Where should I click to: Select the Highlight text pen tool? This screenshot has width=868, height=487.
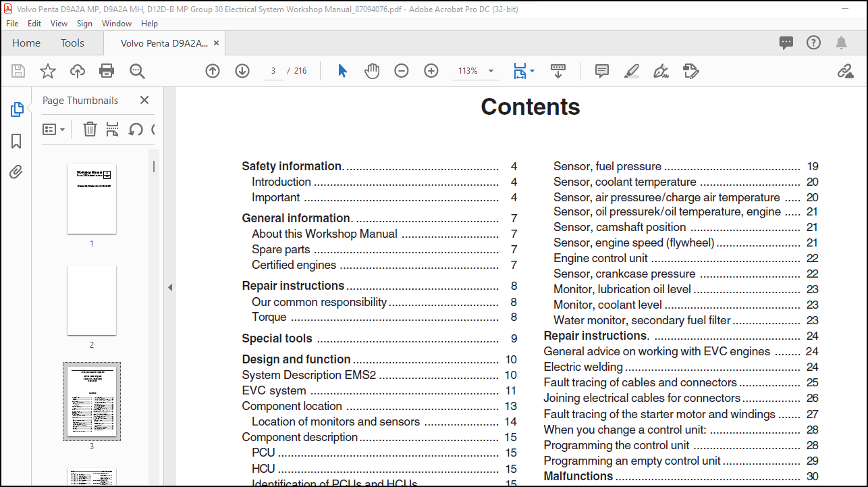(x=632, y=71)
